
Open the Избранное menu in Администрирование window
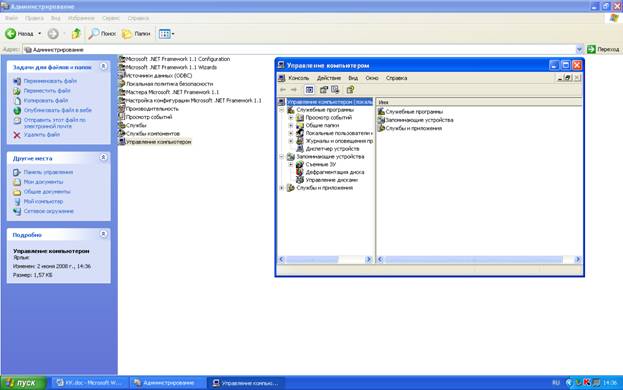click(x=81, y=18)
